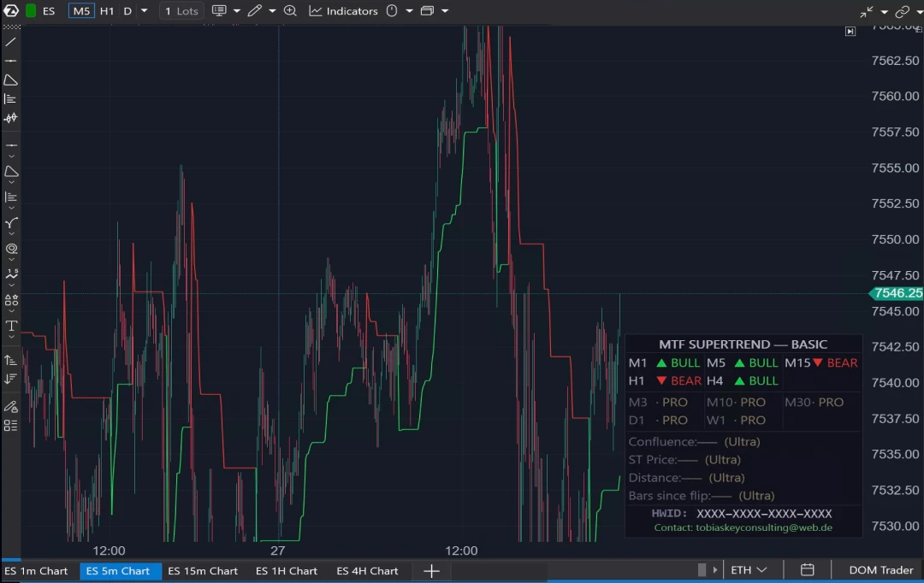The width and height of the screenshot is (924, 583).
Task: Click the collapse arrows icon at top right
Action: coord(866,12)
